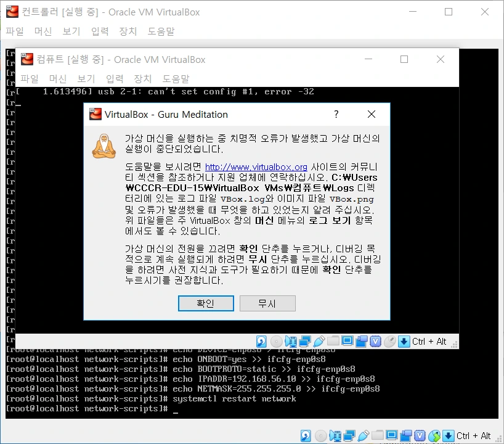Click audio microphone icon in 컨트롤러 status bar
504x444 pixels.
tap(335, 436)
